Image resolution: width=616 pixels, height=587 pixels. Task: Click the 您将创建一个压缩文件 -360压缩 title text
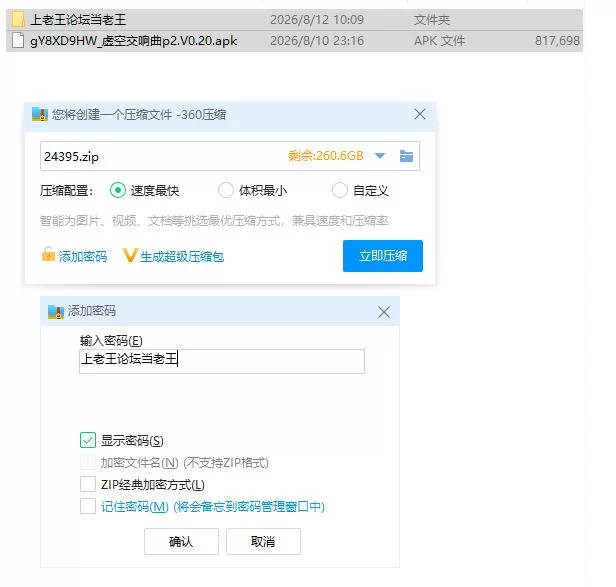click(x=139, y=115)
